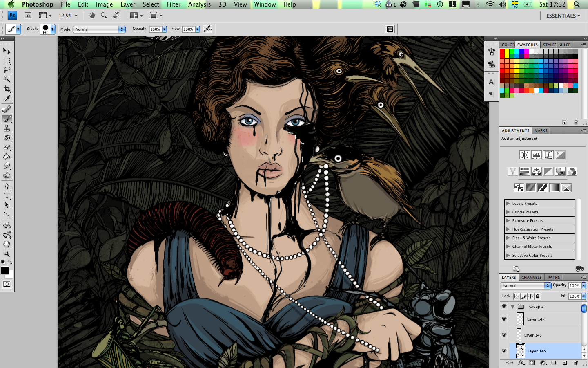Hide Layer 147
588x368 pixels.
pos(504,319)
